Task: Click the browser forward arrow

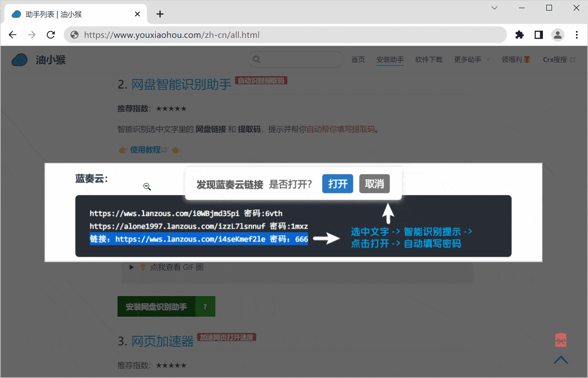Action: 32,34
